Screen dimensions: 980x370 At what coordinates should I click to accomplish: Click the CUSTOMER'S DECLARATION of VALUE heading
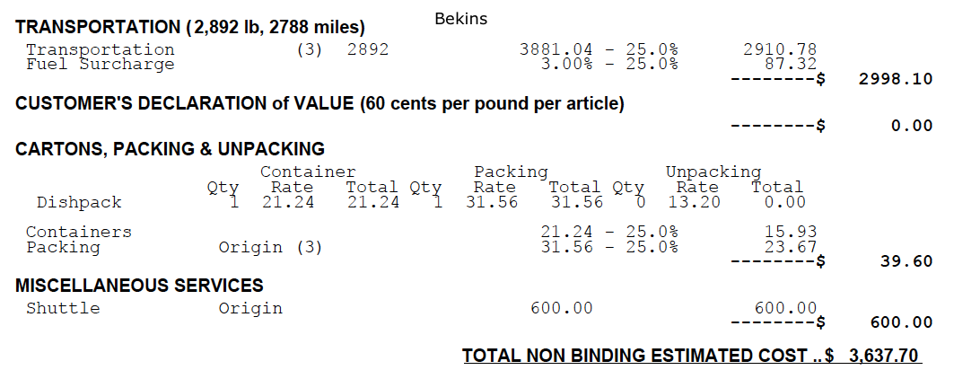tap(319, 103)
